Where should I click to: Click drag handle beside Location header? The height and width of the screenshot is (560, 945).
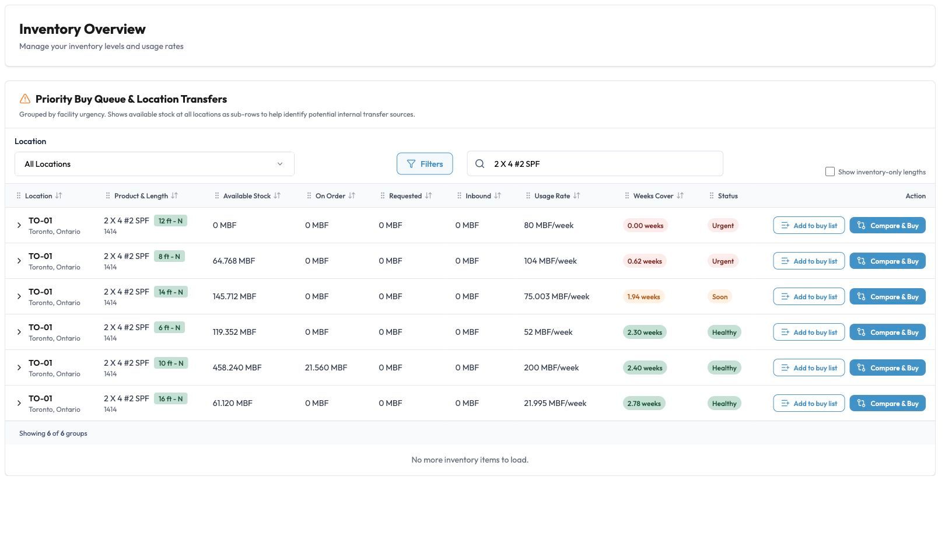19,196
